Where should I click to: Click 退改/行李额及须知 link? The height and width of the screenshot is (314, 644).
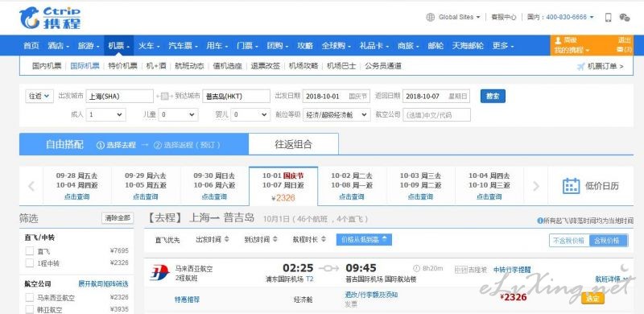pos(371,295)
